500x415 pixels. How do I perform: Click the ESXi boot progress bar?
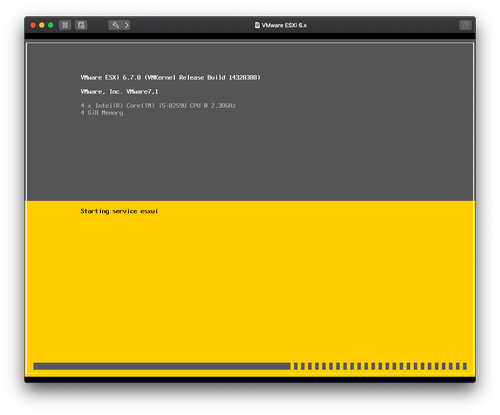(x=250, y=366)
